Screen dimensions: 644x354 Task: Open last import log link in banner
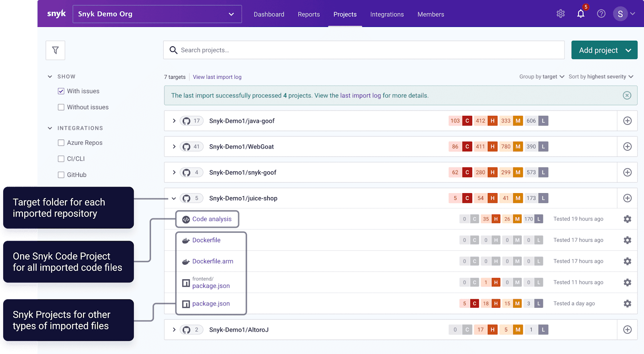(x=360, y=95)
